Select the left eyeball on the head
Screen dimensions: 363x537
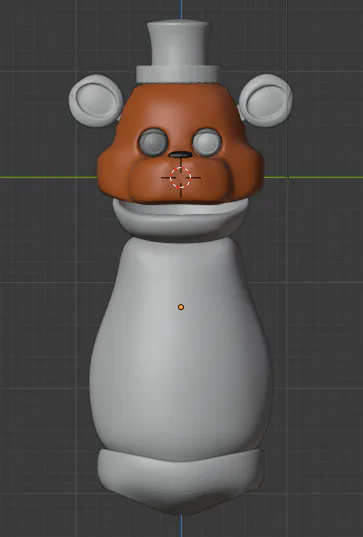click(x=153, y=142)
